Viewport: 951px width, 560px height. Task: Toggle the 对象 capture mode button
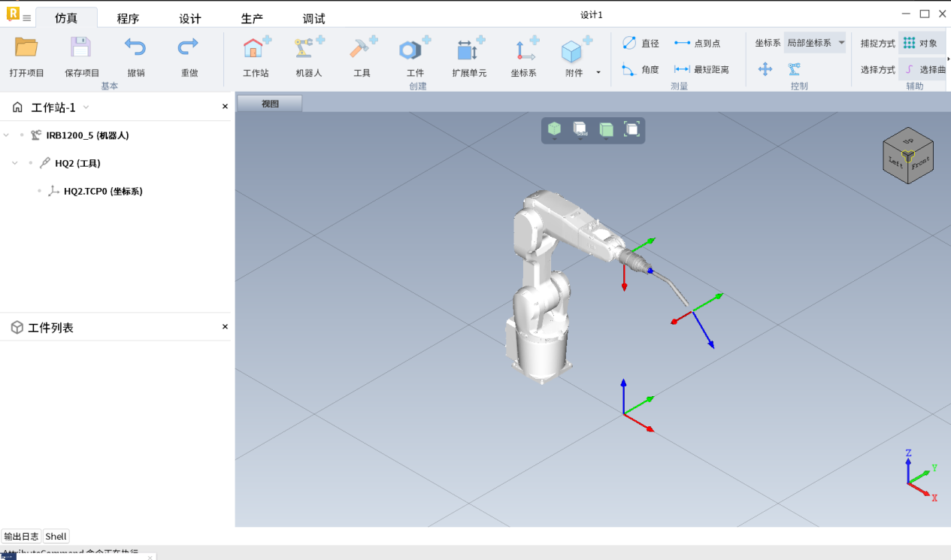[921, 44]
